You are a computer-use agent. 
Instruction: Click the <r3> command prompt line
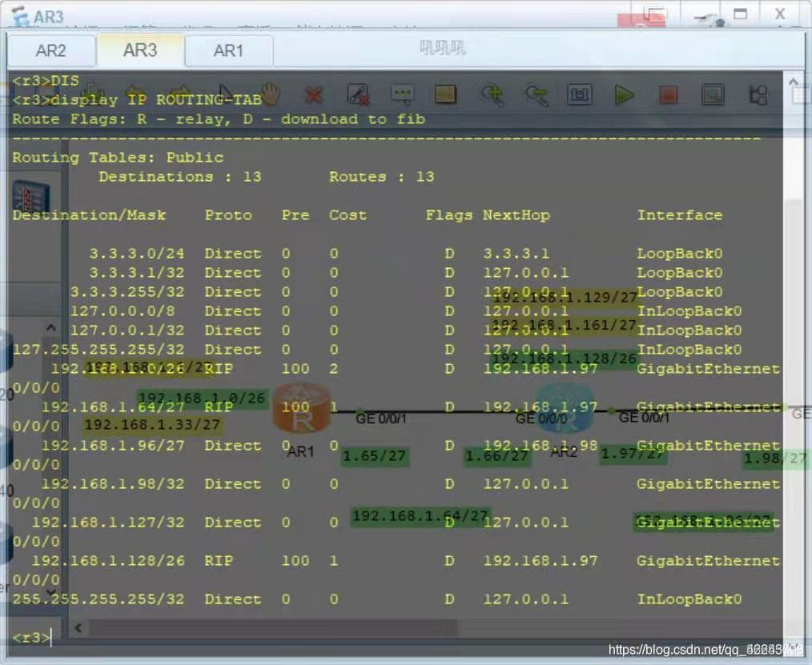tap(32, 638)
